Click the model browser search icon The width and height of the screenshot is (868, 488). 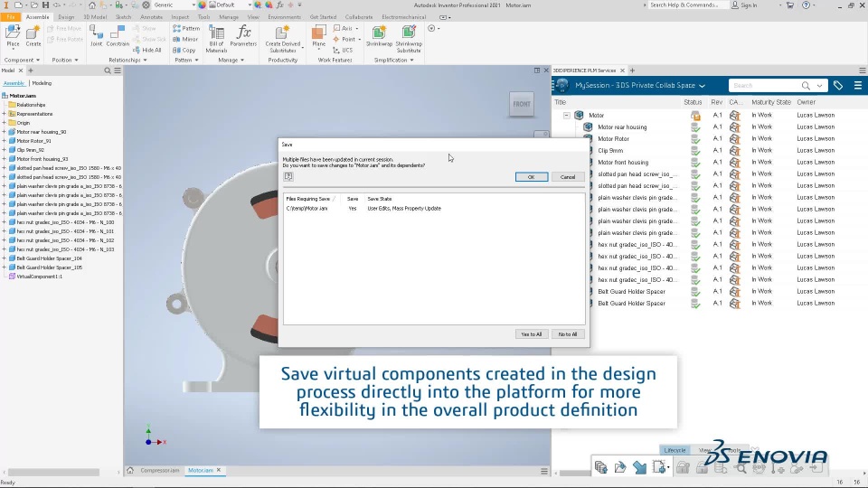coord(108,70)
